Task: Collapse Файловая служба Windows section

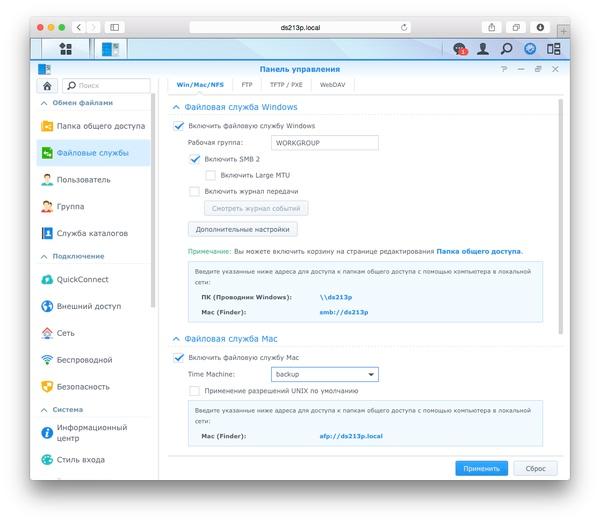Action: (x=176, y=107)
